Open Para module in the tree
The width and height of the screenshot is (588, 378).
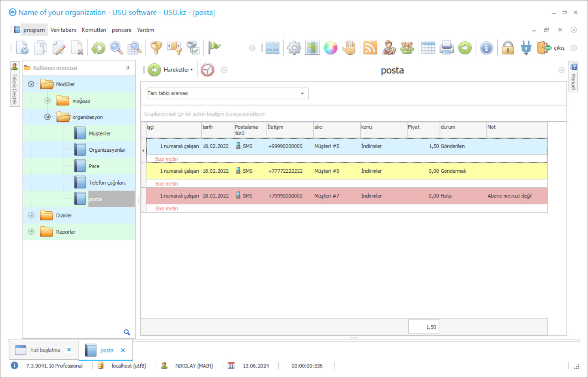94,166
